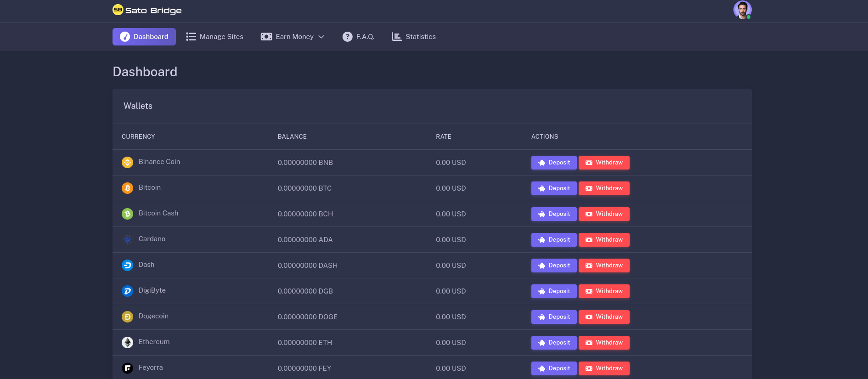
Task: Deposit Feyorra
Action: tap(554, 368)
